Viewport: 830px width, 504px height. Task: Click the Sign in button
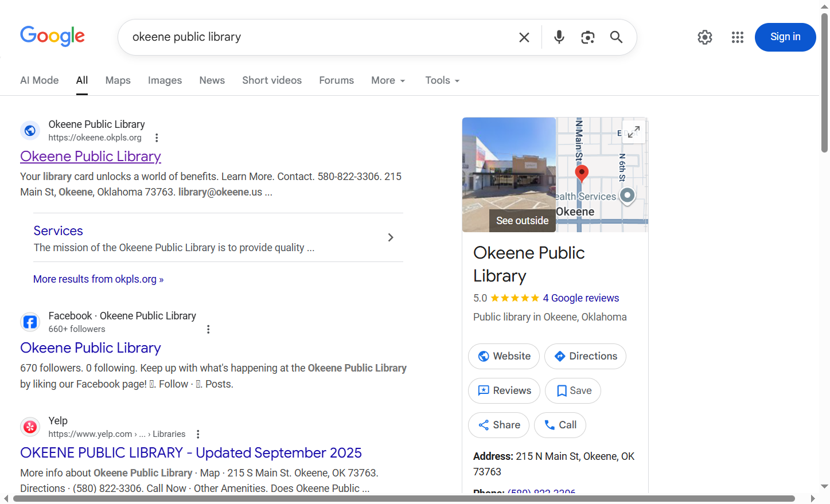click(785, 37)
